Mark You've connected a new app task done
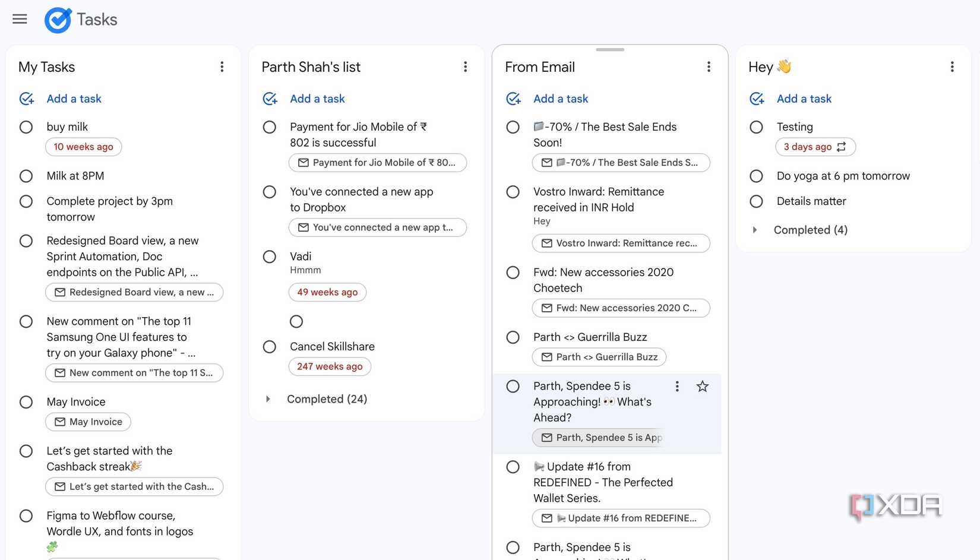This screenshot has width=980, height=560. pos(270,192)
